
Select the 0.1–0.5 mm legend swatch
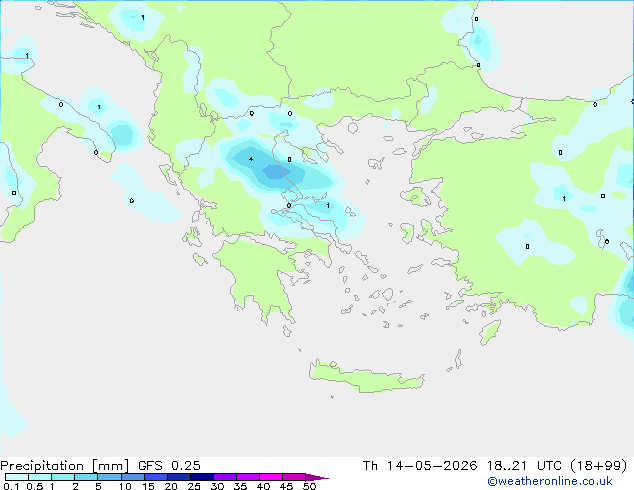click(17, 477)
